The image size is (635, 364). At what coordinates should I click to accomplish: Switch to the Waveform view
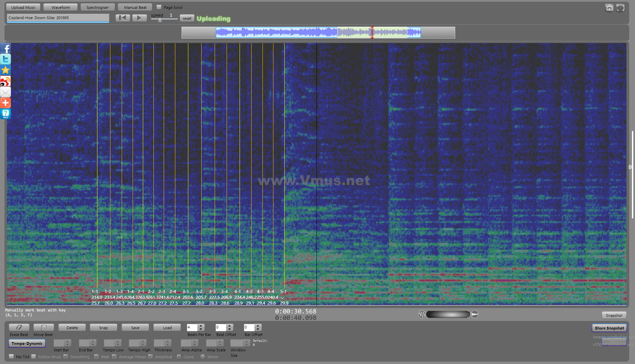pyautogui.click(x=60, y=7)
